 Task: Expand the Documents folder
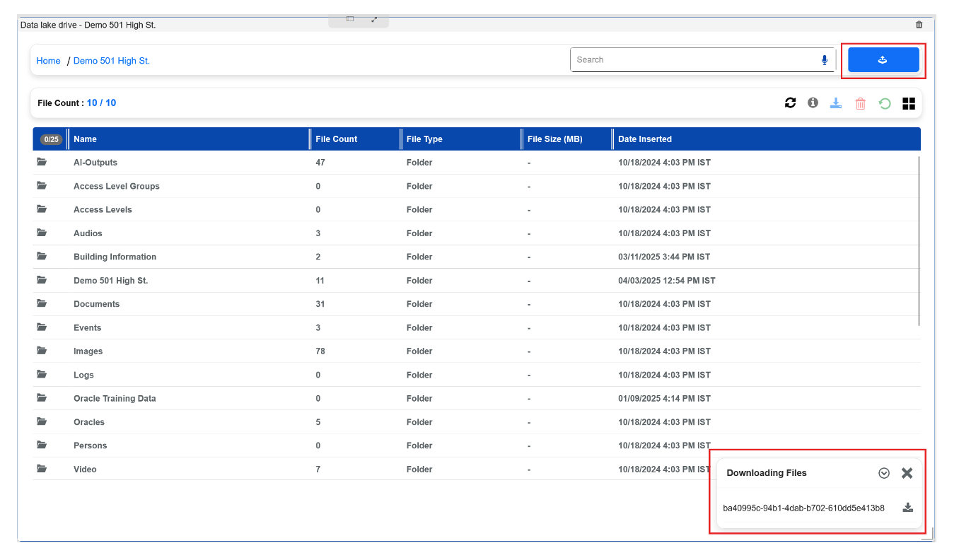pyautogui.click(x=96, y=303)
